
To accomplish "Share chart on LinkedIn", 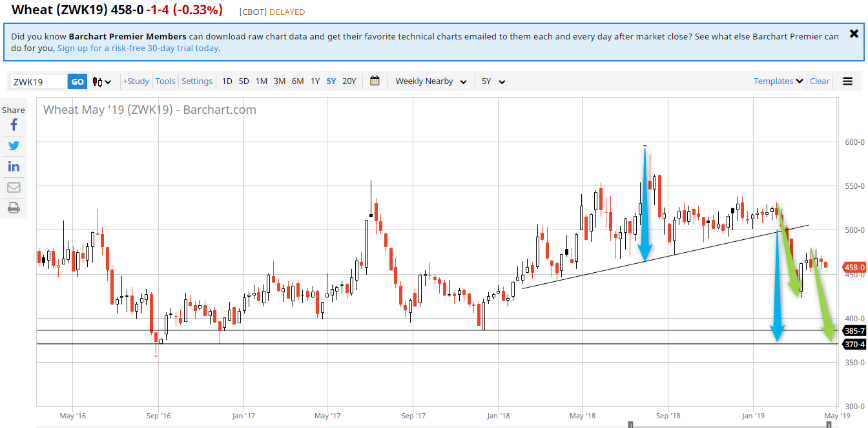I will 14,167.
